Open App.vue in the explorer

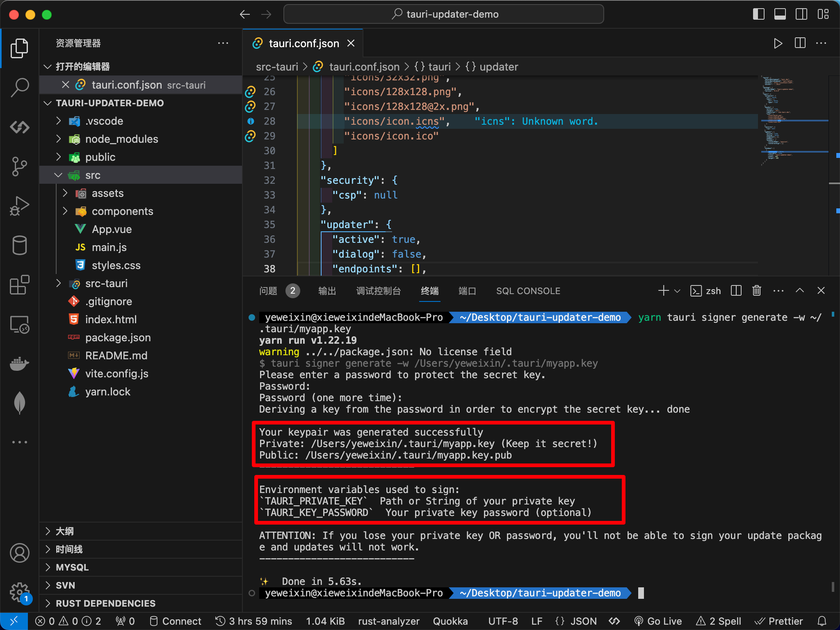141,229
